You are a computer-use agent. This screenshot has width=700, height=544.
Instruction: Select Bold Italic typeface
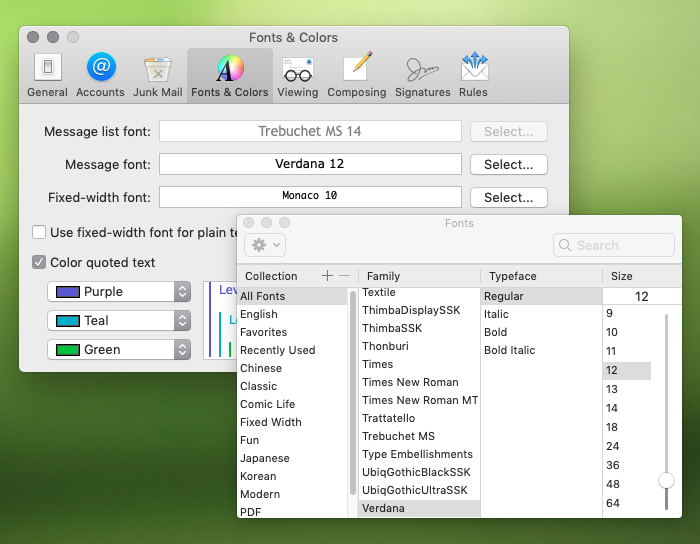(x=510, y=350)
